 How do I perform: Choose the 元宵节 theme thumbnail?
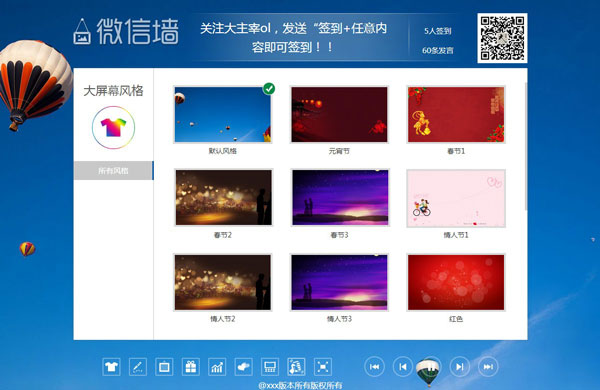pos(339,114)
